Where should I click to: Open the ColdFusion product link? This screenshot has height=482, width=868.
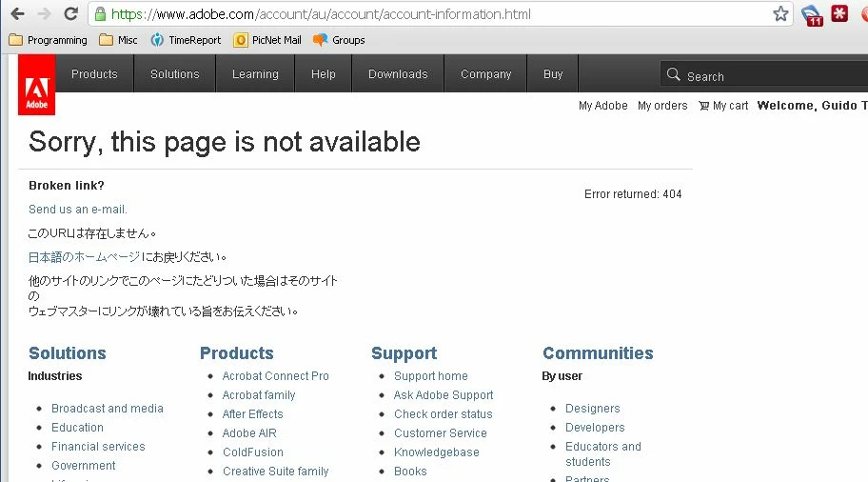(x=253, y=452)
